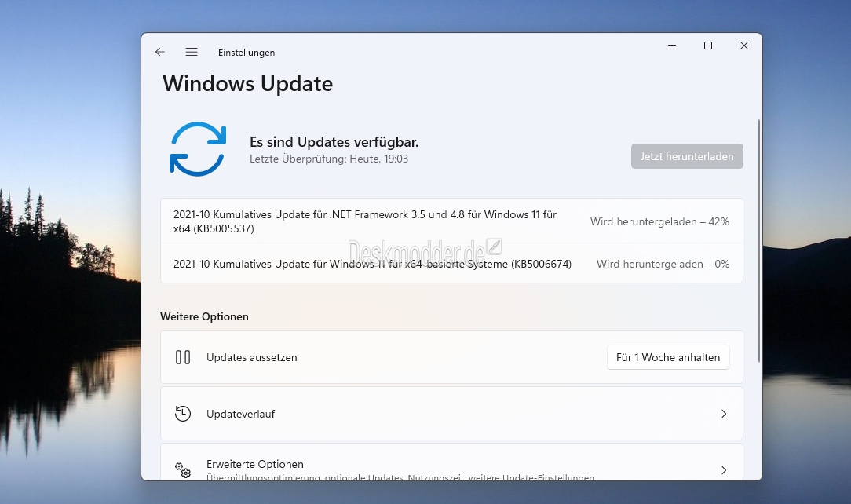Click 'Letzte Überprüfung: Heute, 19:03' text
This screenshot has height=504, width=851.
pyautogui.click(x=329, y=159)
